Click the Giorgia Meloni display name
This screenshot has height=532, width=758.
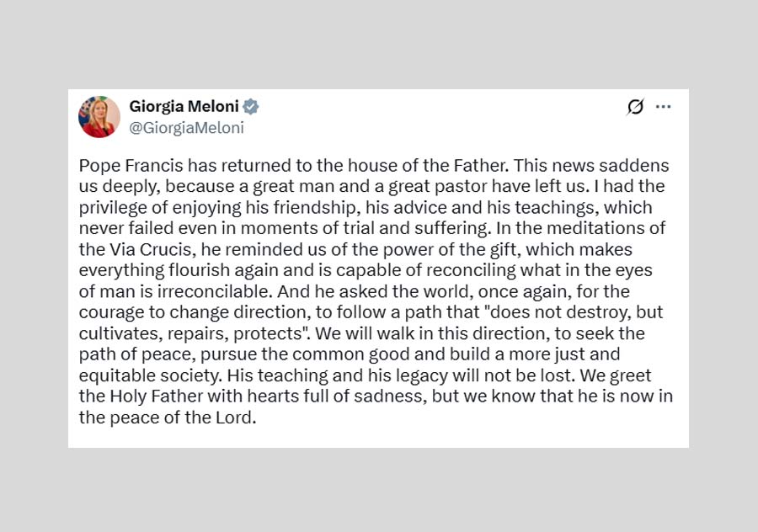tap(184, 106)
